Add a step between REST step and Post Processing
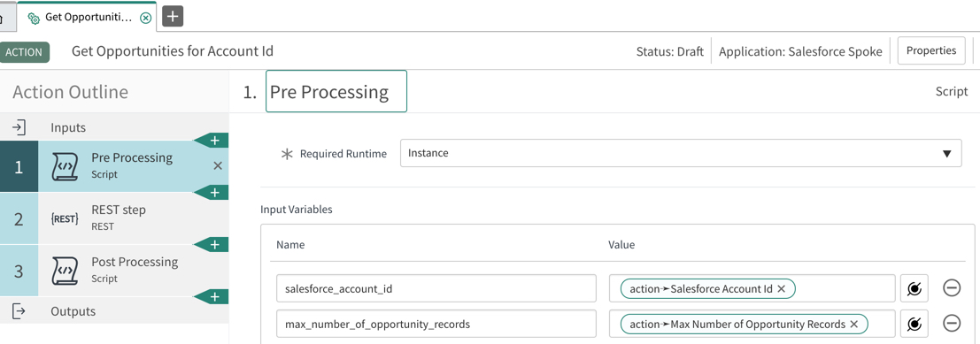The height and width of the screenshot is (344, 980). click(x=214, y=244)
